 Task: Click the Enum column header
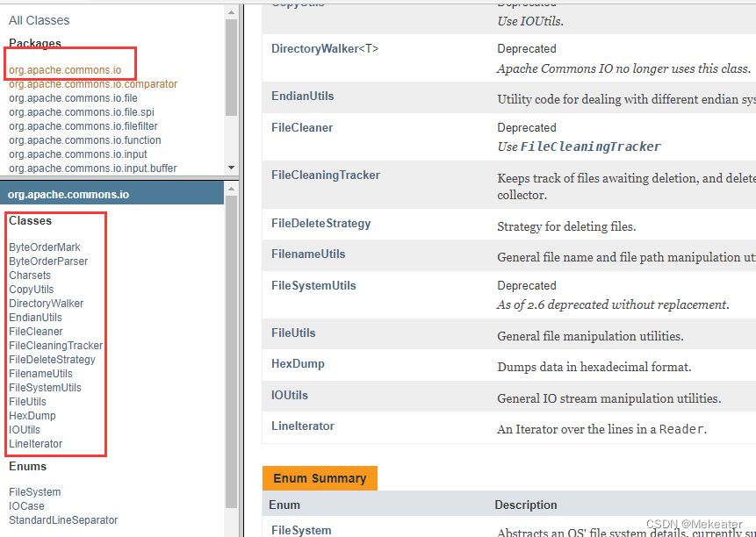coord(284,505)
